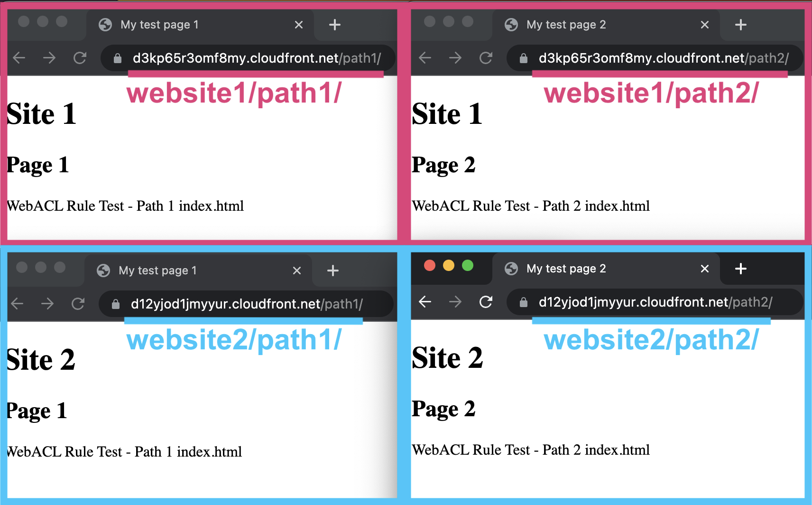Open a new tab in the Site 2 Page 2 window

tap(740, 269)
